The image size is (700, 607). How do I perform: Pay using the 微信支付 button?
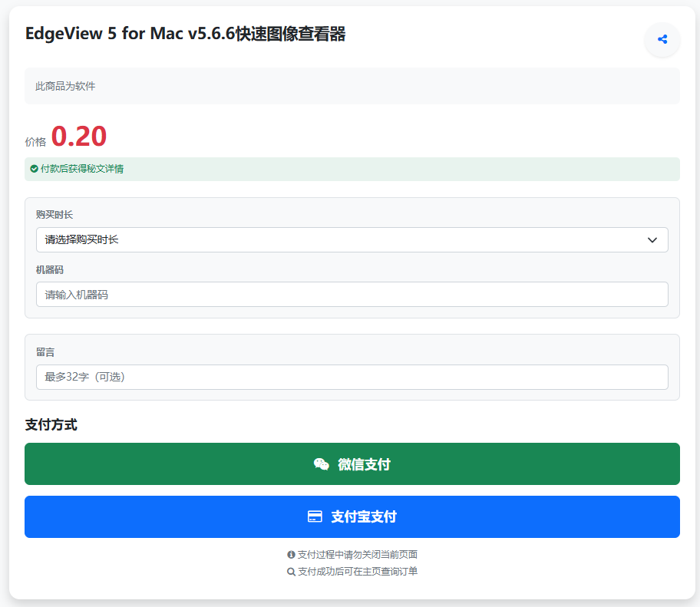point(352,464)
